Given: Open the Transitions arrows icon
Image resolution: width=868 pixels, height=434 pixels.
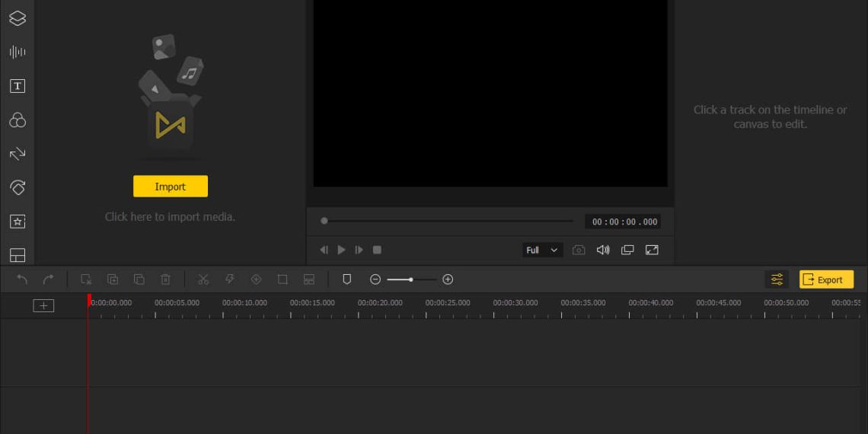Looking at the screenshot, I should tap(17, 154).
